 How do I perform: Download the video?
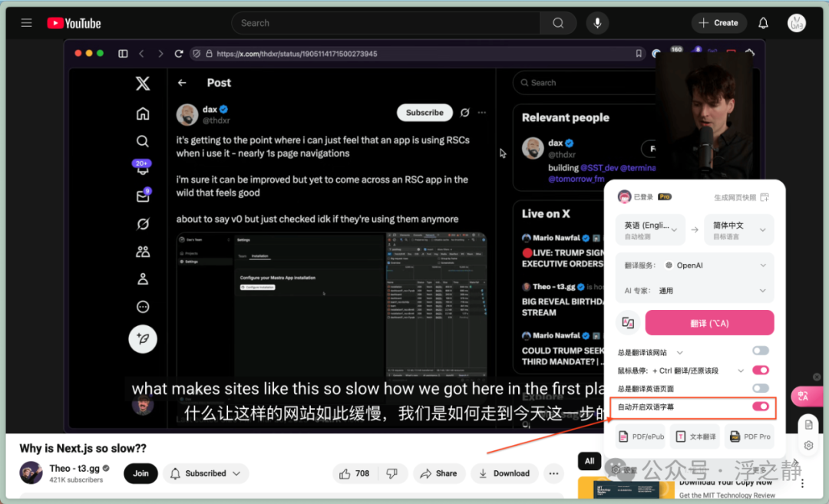pos(504,473)
